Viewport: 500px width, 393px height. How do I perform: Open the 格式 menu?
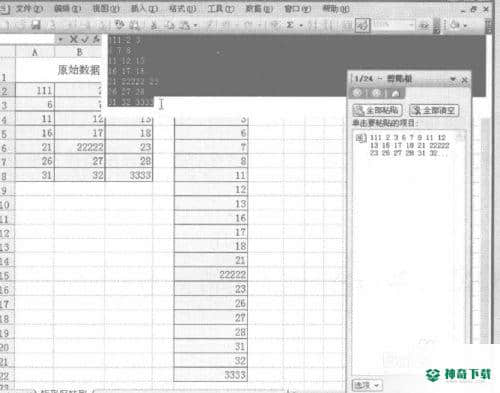[183, 8]
